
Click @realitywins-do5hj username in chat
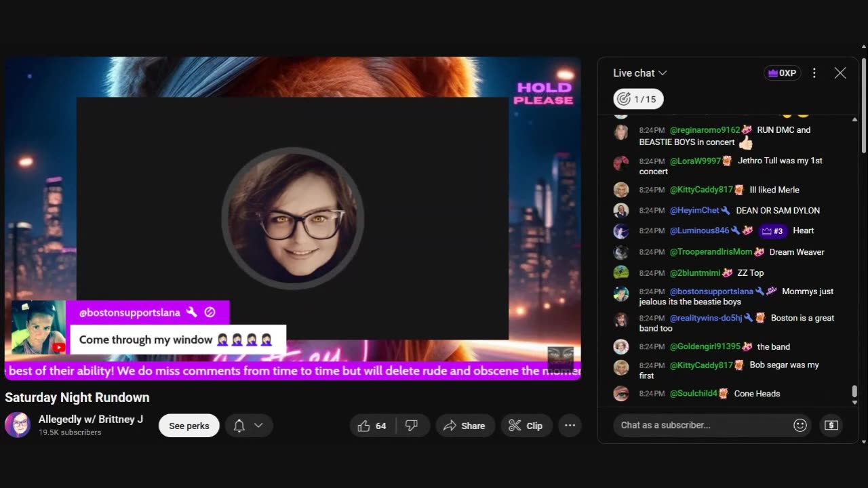click(x=706, y=319)
